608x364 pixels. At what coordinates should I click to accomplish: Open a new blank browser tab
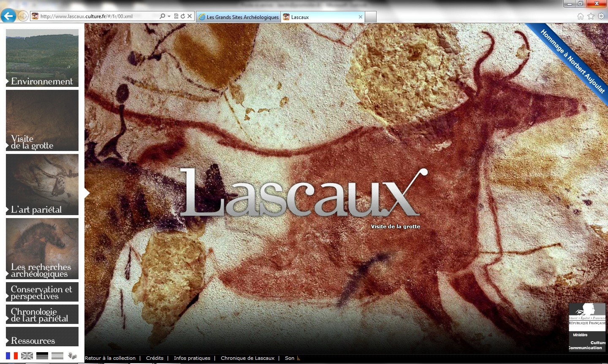pos(370,17)
